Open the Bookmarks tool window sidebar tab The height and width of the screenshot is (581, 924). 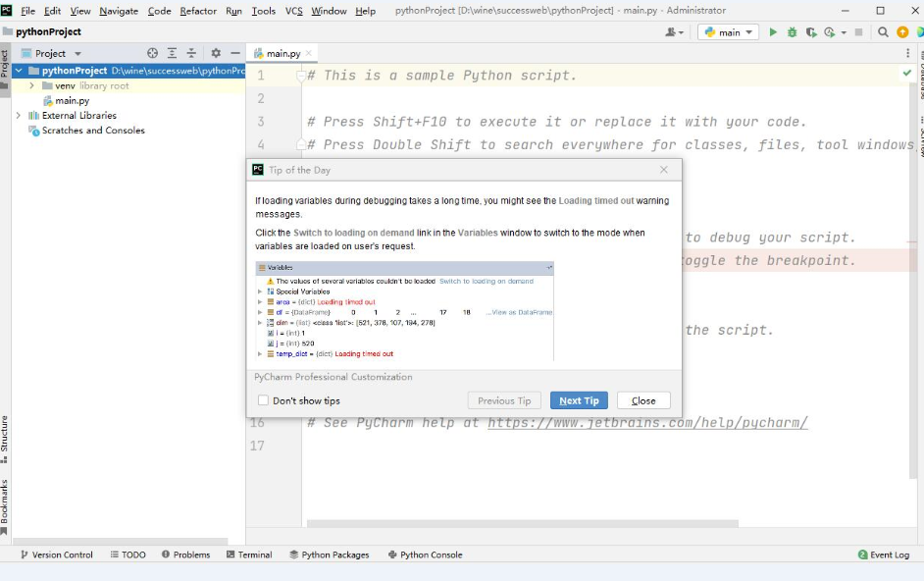5,506
